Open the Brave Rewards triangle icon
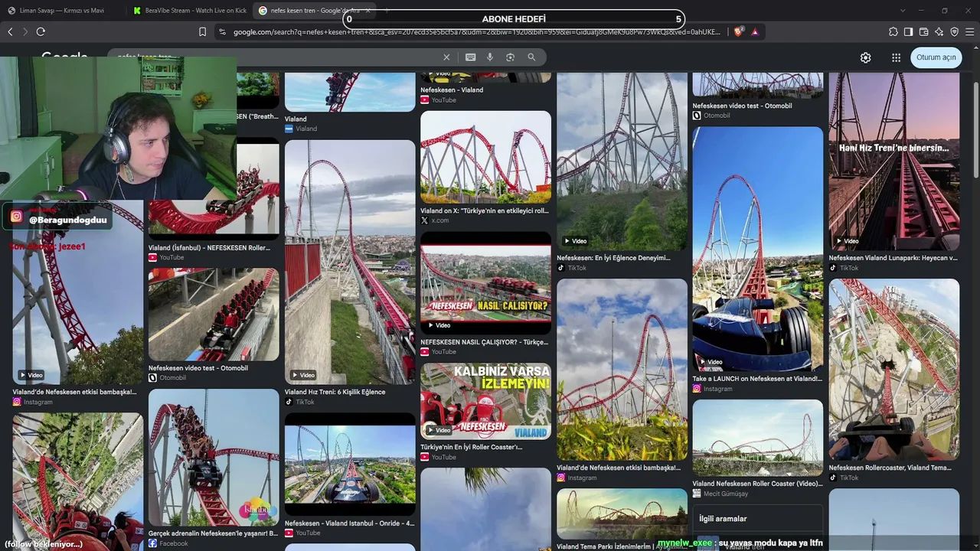This screenshot has width=980, height=551. point(755,31)
